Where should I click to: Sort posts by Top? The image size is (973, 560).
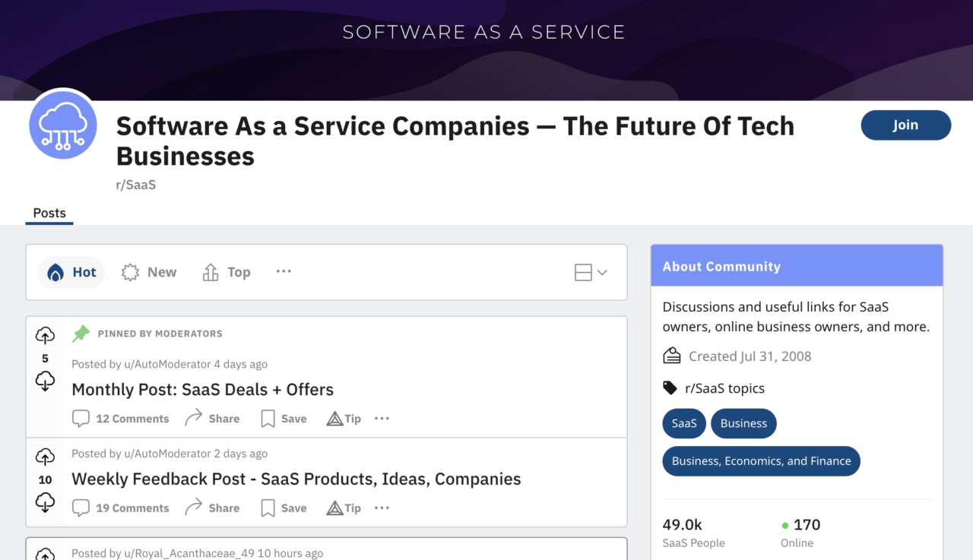(227, 272)
